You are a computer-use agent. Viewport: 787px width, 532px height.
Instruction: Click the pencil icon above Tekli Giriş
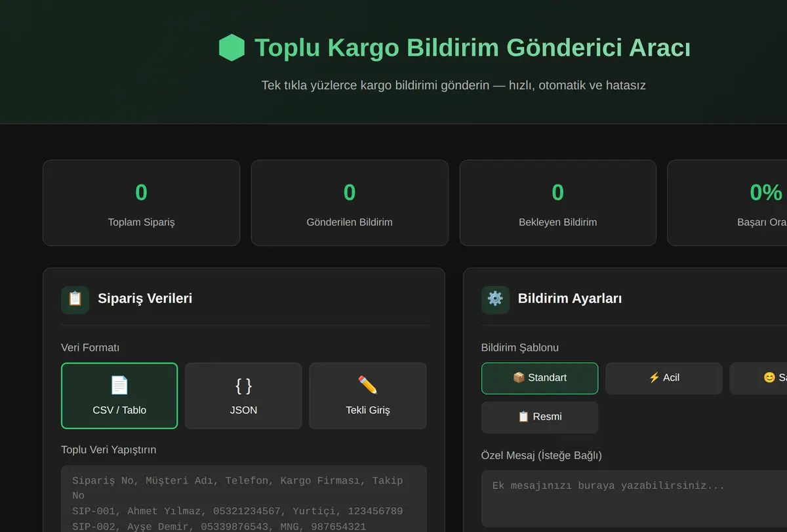pos(368,385)
